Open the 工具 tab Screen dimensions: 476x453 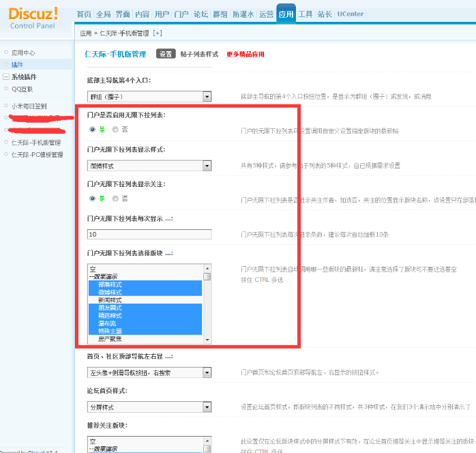(305, 14)
